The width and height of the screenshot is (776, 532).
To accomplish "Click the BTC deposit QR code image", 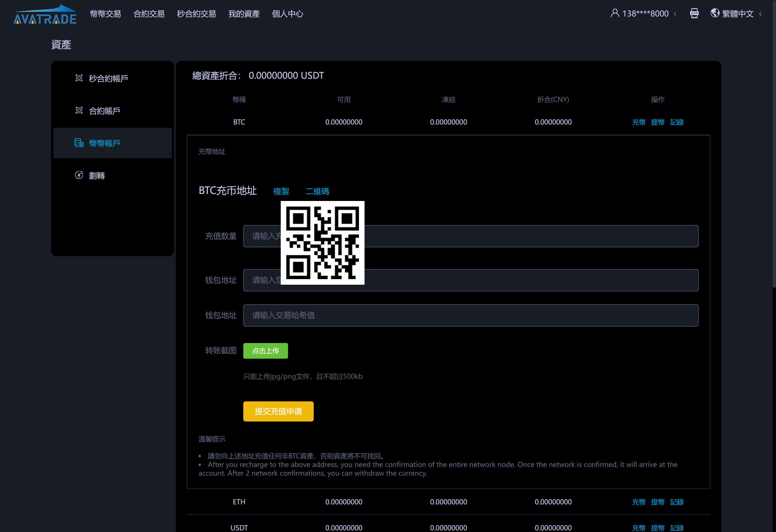I will [x=323, y=243].
